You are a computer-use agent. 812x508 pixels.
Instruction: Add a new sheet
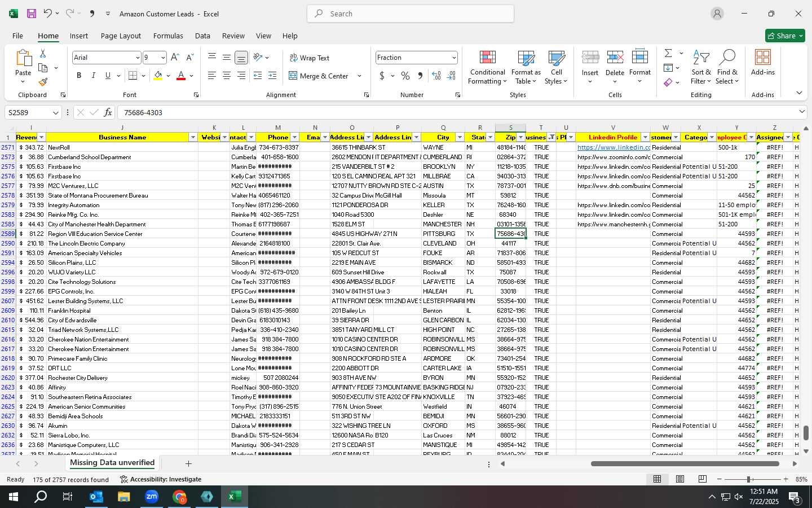pos(188,463)
